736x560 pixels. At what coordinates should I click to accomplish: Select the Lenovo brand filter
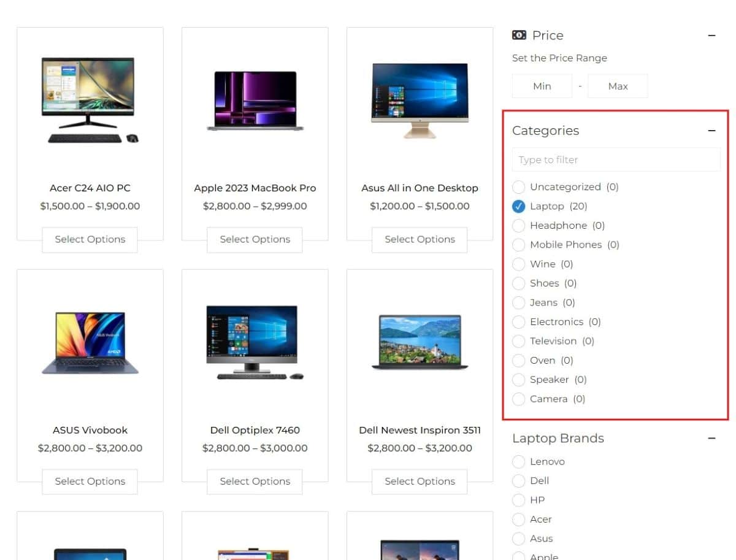click(x=519, y=462)
